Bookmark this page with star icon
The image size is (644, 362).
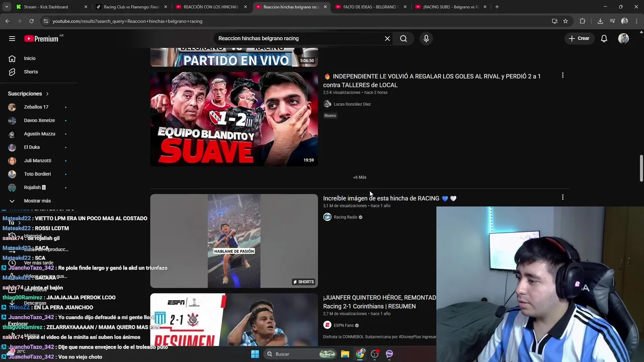coord(566,21)
